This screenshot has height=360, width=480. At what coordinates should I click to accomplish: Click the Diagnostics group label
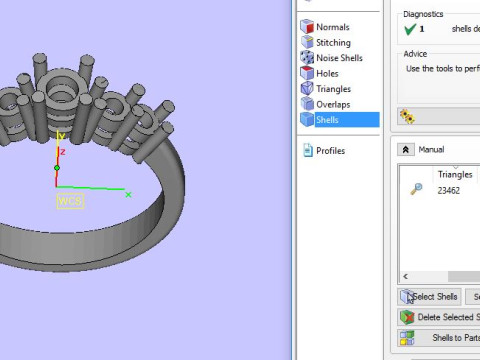(423, 14)
